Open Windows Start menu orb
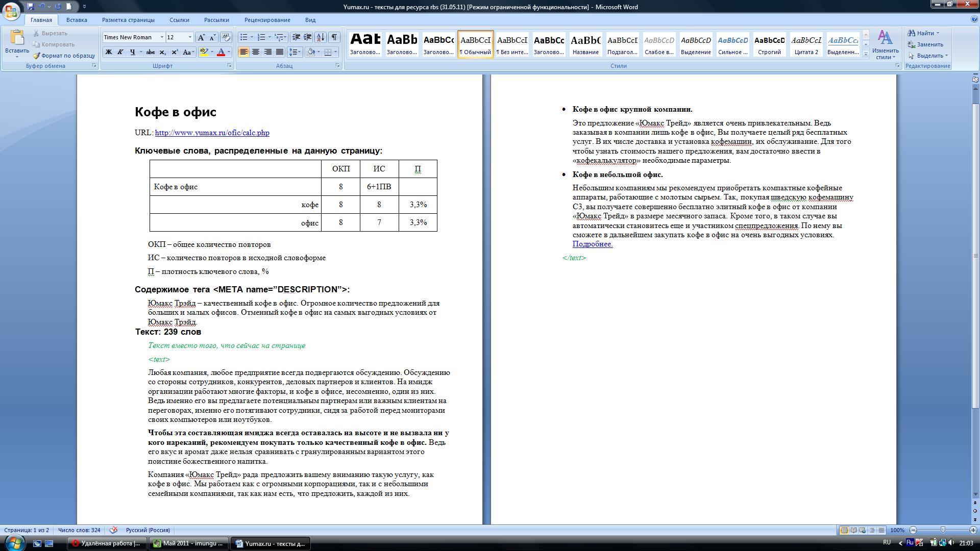 pyautogui.click(x=14, y=542)
